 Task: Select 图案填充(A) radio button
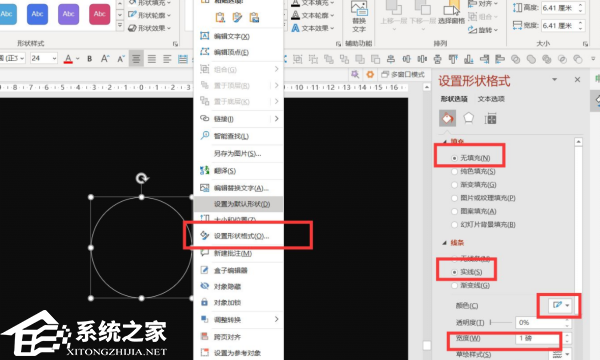[455, 211]
